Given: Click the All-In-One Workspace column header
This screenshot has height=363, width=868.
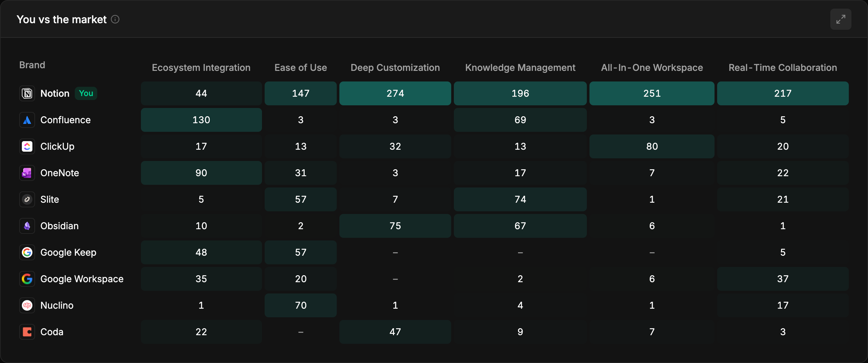Looking at the screenshot, I should (x=652, y=68).
